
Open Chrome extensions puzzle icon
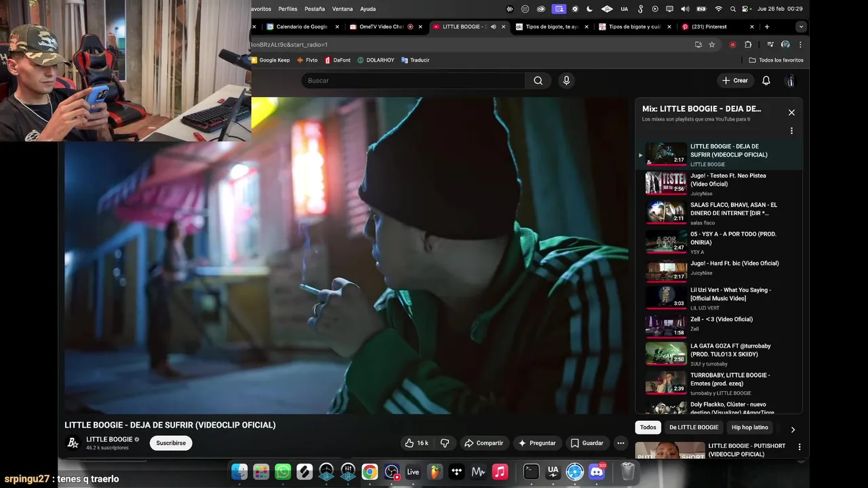748,45
